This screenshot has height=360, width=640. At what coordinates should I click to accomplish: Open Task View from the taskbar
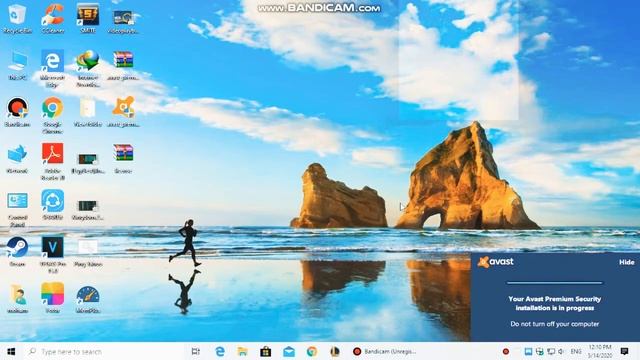coord(196,351)
